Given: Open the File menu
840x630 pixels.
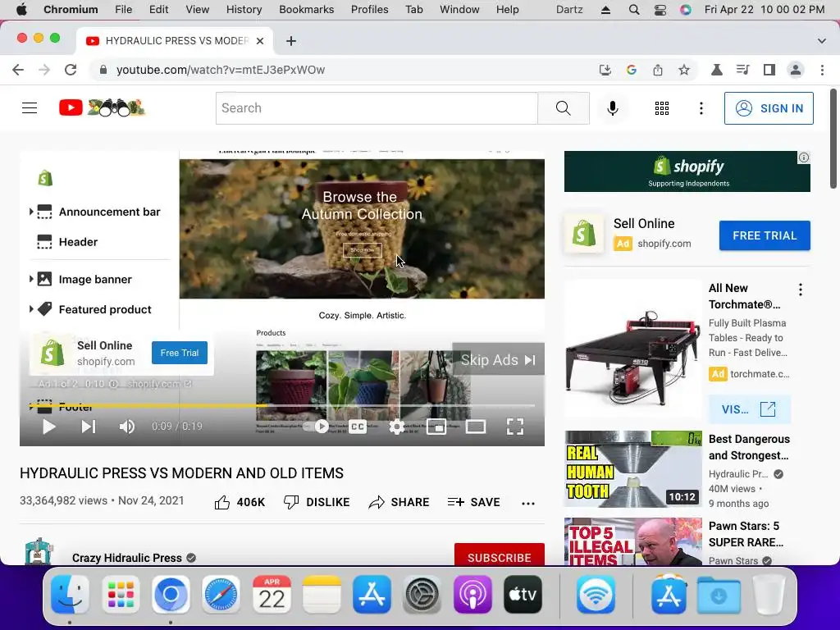Looking at the screenshot, I should pyautogui.click(x=123, y=9).
